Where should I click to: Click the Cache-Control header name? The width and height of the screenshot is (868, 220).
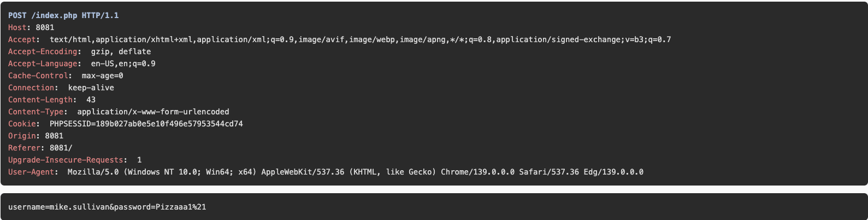point(38,76)
